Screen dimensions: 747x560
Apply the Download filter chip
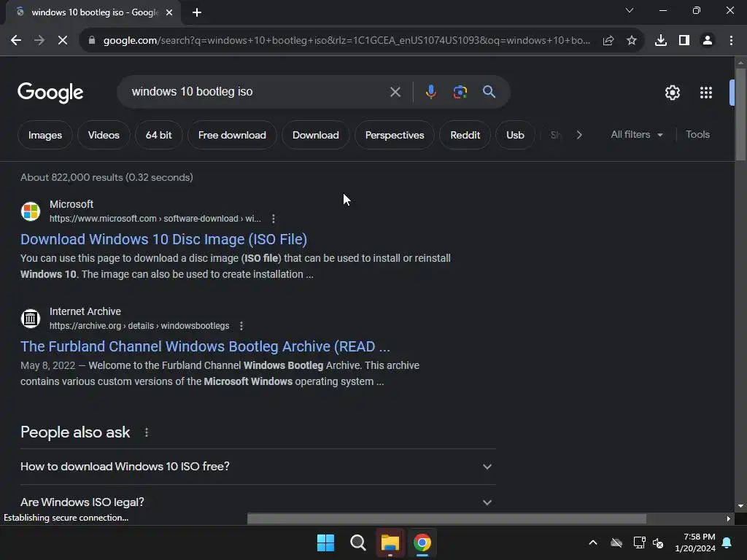pyautogui.click(x=315, y=135)
